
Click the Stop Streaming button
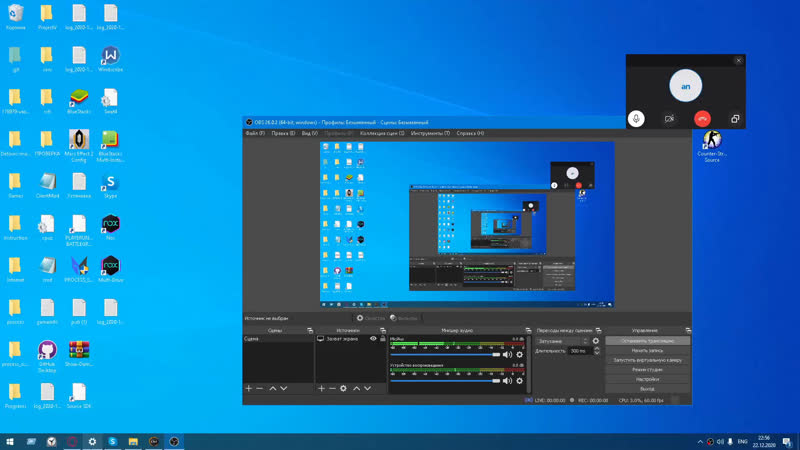(x=647, y=341)
